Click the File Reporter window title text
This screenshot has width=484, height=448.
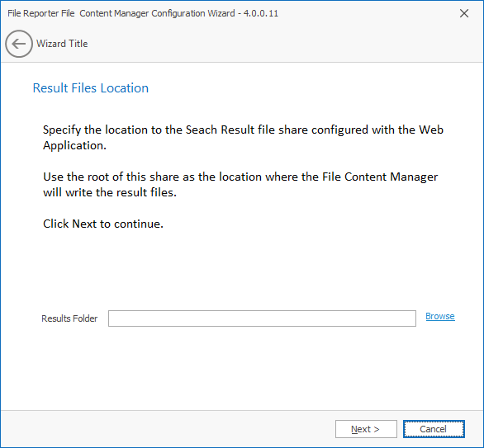point(143,13)
